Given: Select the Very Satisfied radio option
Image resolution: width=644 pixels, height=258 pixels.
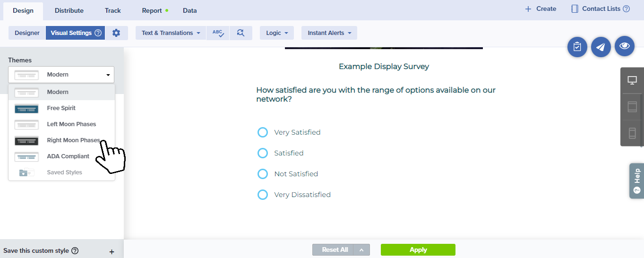Looking at the screenshot, I should 263,132.
